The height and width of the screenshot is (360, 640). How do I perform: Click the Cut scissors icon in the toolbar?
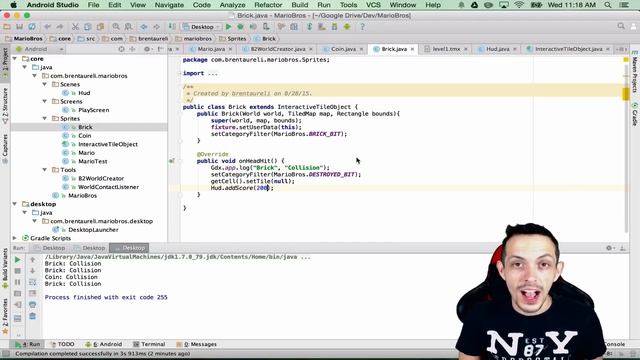point(75,27)
